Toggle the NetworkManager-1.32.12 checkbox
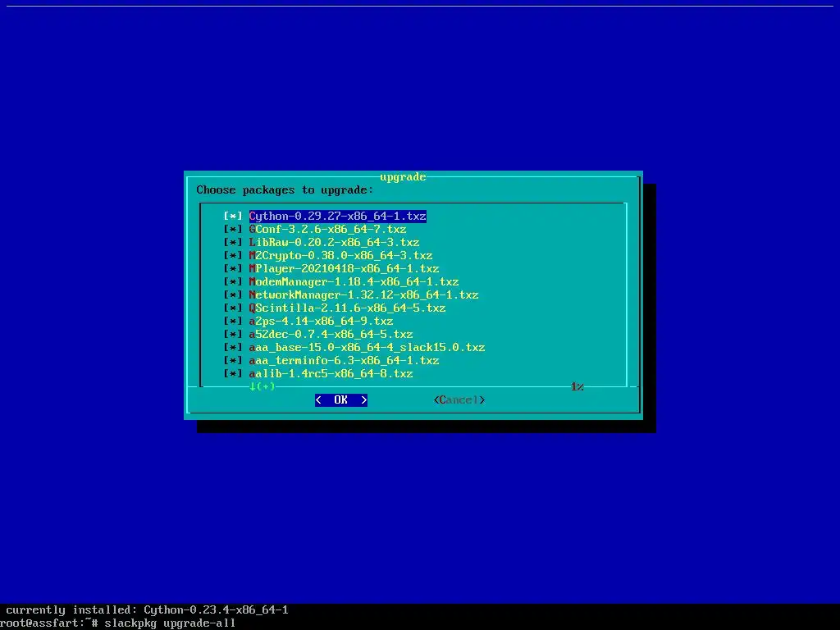 pos(233,294)
